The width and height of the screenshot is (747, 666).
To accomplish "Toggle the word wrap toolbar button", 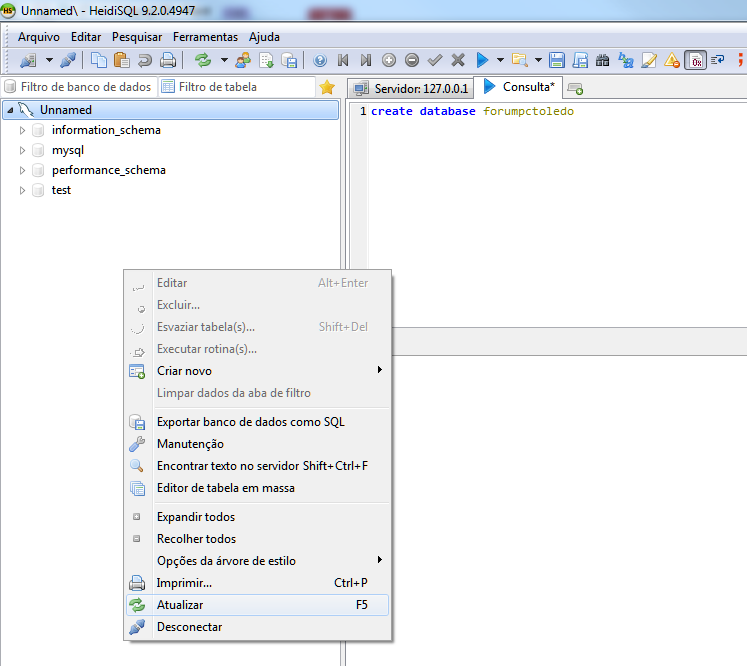I will coord(718,60).
